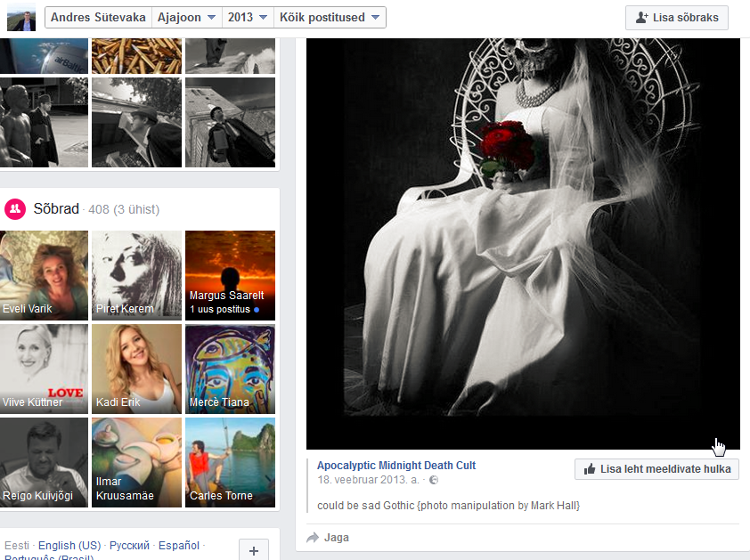Switch language to Español
The height and width of the screenshot is (560, 750).
tap(179, 545)
